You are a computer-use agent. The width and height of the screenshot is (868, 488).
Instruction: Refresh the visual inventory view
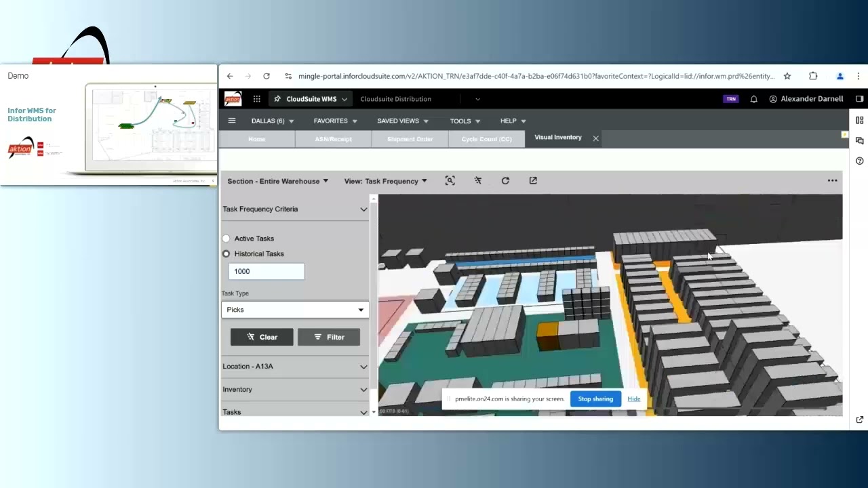(505, 180)
